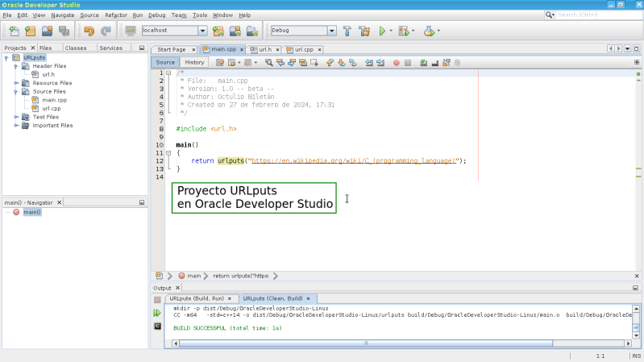Run the project with green play icon
Image resolution: width=644 pixels, height=362 pixels.
point(383,31)
